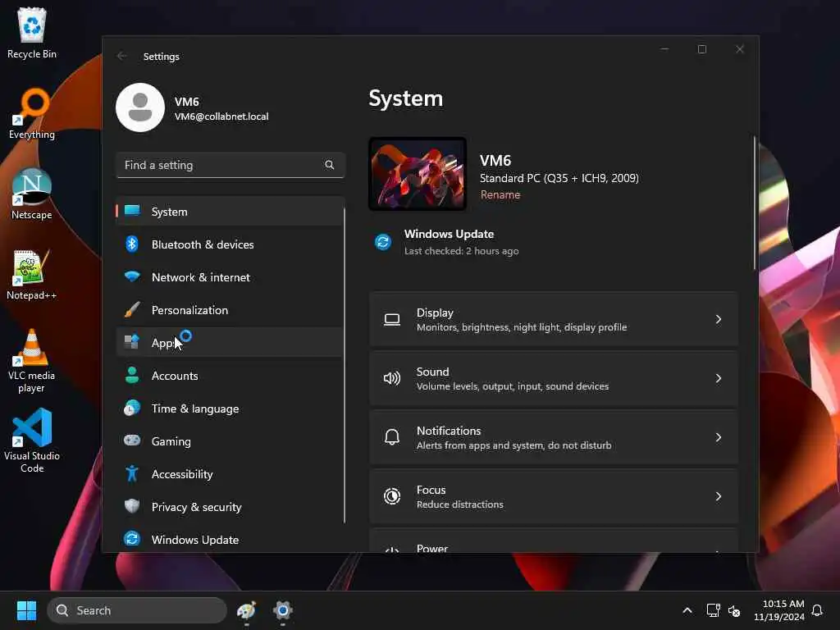
Task: Go back with the Settings back arrow
Action: point(122,56)
